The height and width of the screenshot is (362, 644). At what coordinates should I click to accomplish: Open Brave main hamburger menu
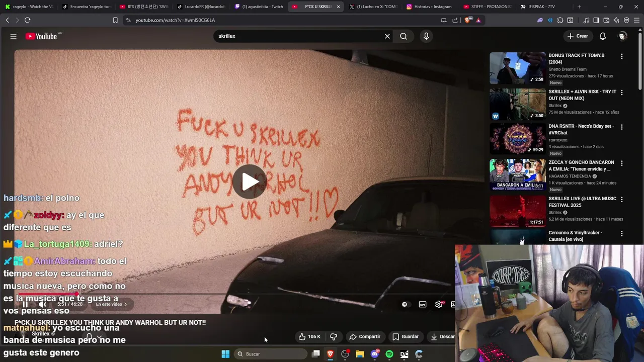(636, 20)
